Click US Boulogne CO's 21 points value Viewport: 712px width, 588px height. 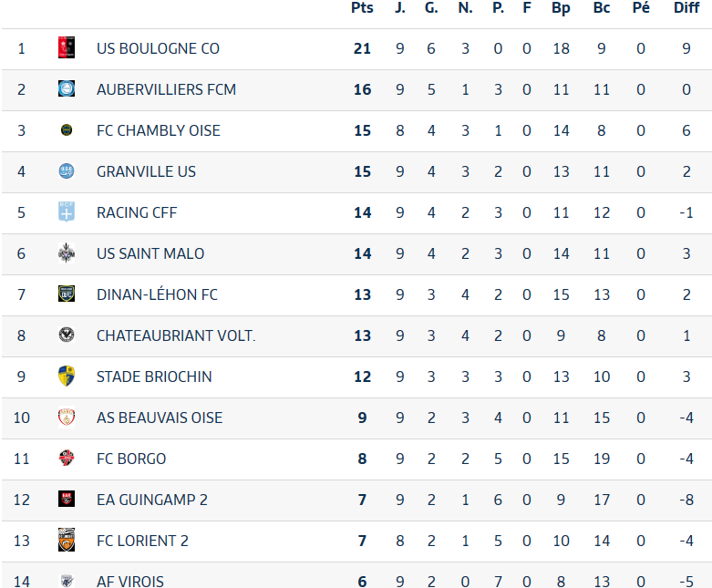coord(362,48)
